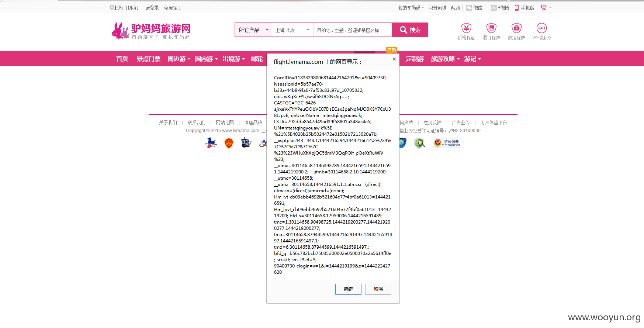
Task: Expand the 国内游 menu arrow
Action: pyautogui.click(x=216, y=59)
